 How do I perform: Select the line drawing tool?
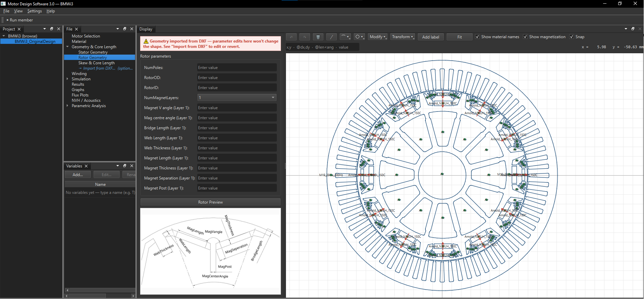[332, 37]
